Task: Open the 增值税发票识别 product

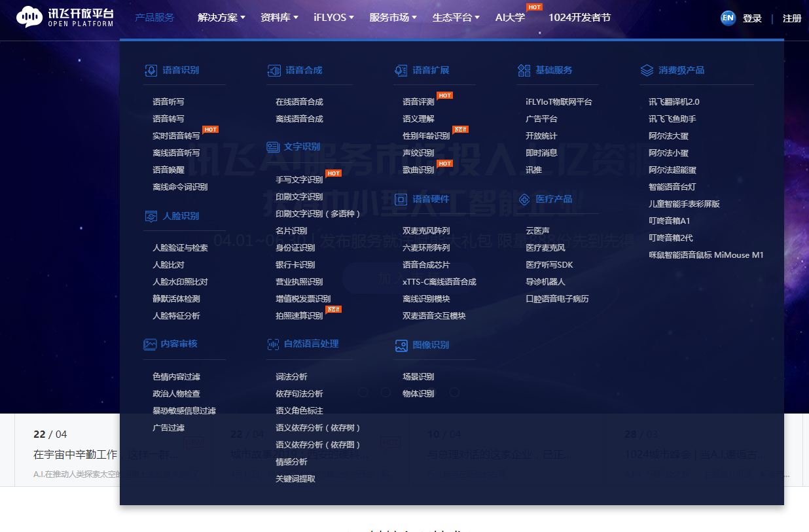Action: [x=303, y=299]
